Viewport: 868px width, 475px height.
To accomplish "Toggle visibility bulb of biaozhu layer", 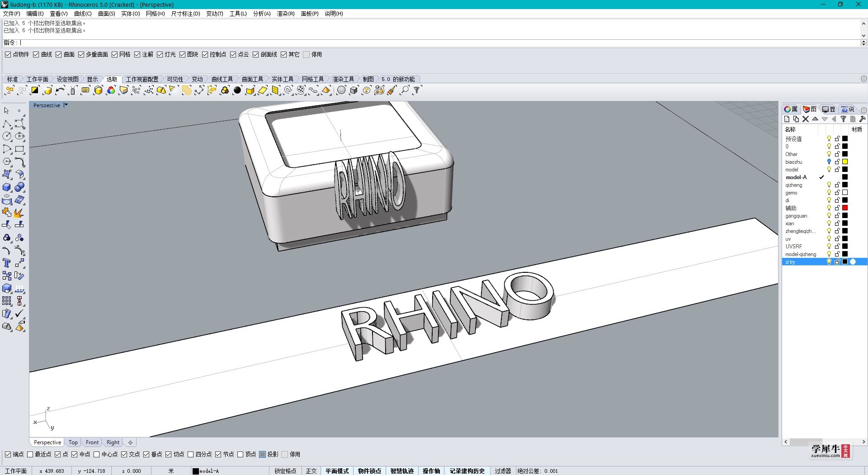I will tap(829, 161).
